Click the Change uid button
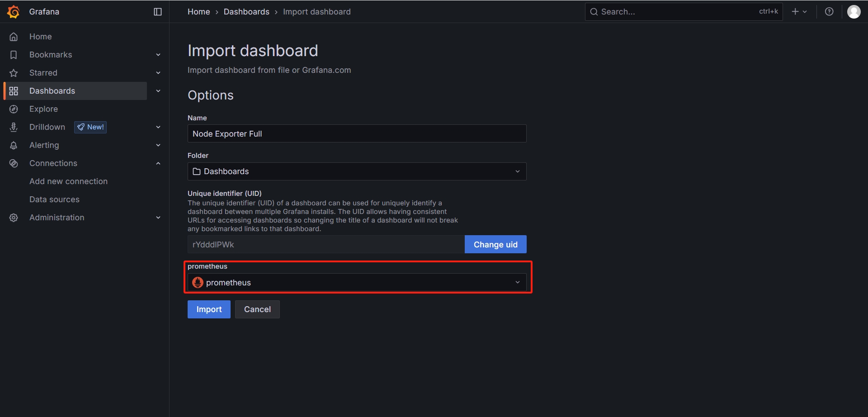Screen dimensions: 868x417 coord(495,245)
